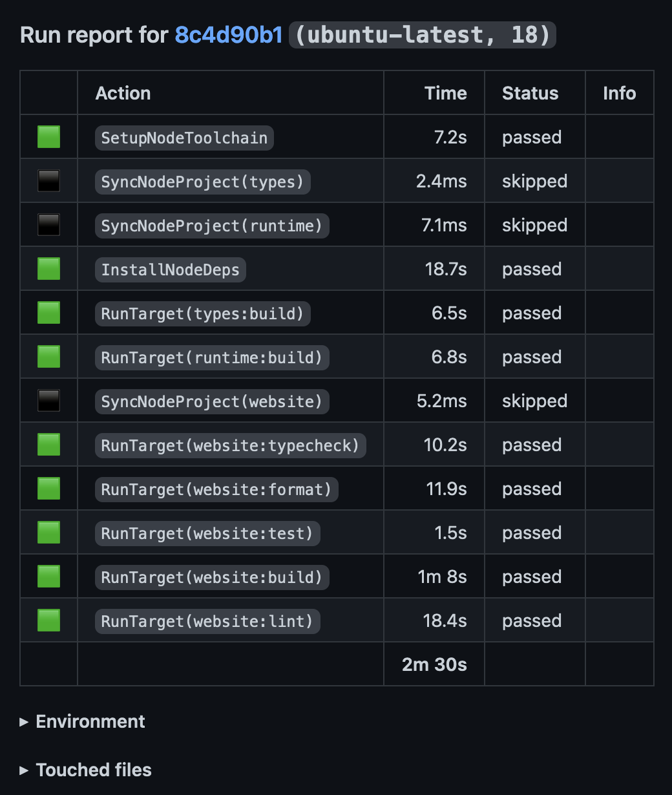Open commit 8c4d90b1 link
Image resolution: width=672 pixels, height=795 pixels.
[229, 35]
